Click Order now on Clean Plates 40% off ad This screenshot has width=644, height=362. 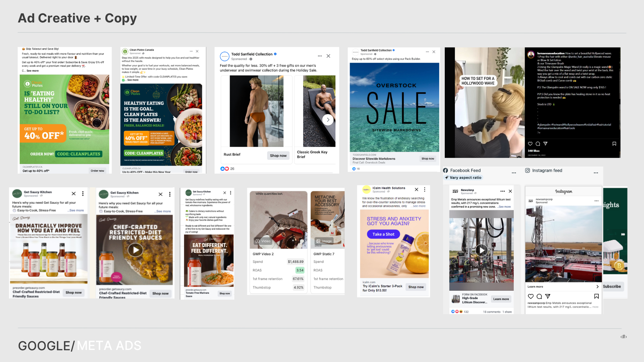point(97,171)
